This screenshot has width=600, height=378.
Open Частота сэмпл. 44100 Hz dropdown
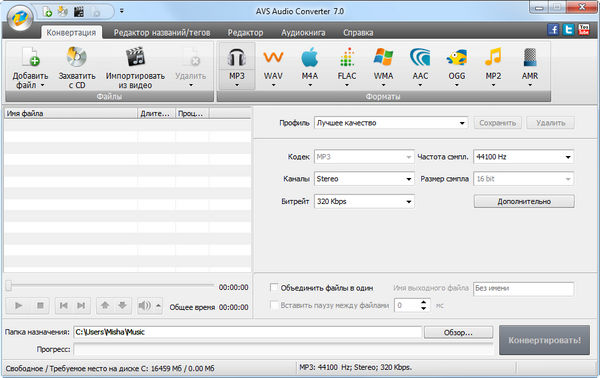tap(523, 157)
